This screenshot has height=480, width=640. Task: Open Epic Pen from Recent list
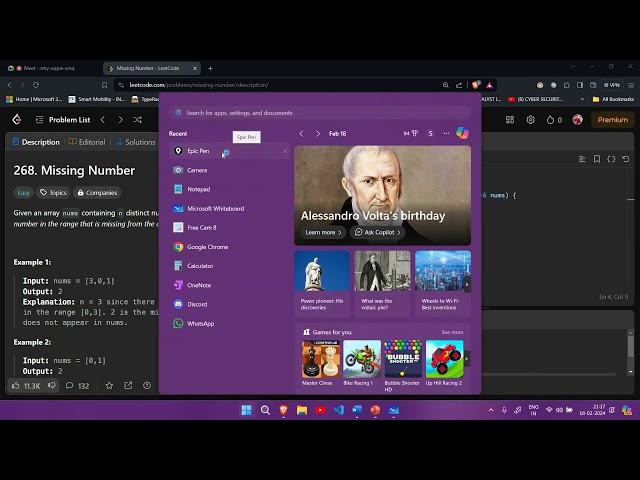[230, 151]
